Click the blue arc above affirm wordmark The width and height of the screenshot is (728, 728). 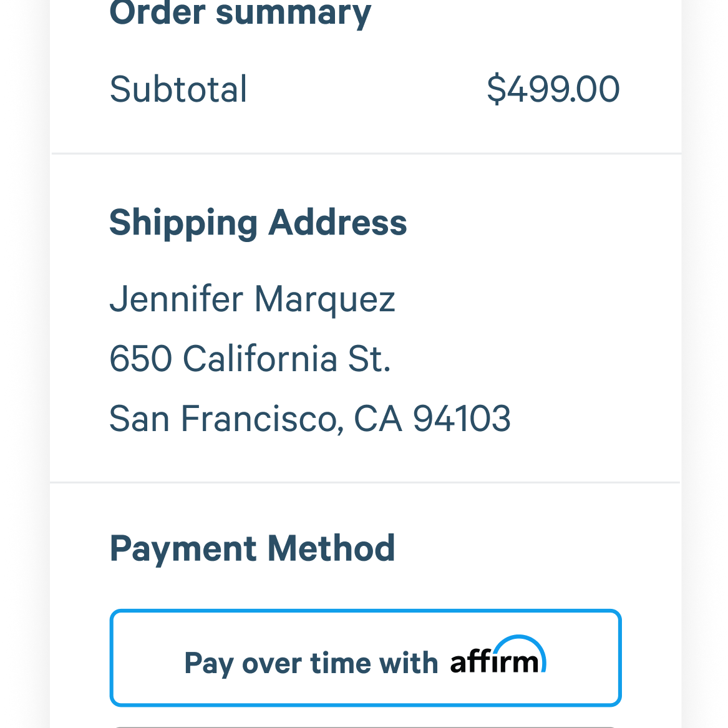pyautogui.click(x=519, y=650)
